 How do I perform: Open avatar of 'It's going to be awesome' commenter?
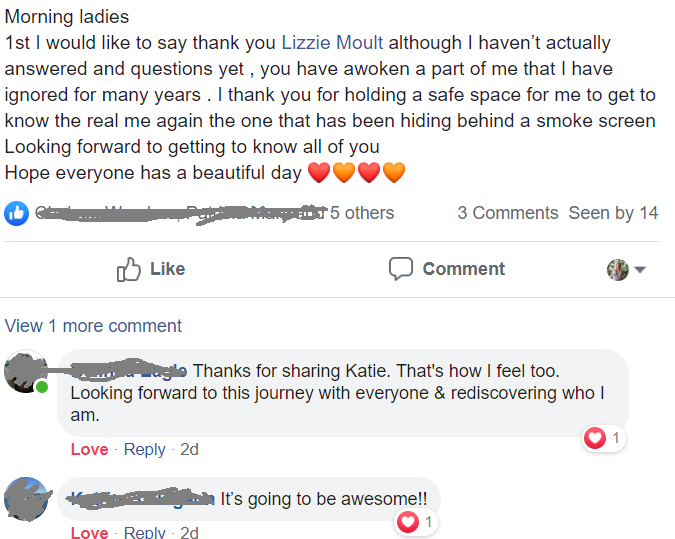(27, 499)
